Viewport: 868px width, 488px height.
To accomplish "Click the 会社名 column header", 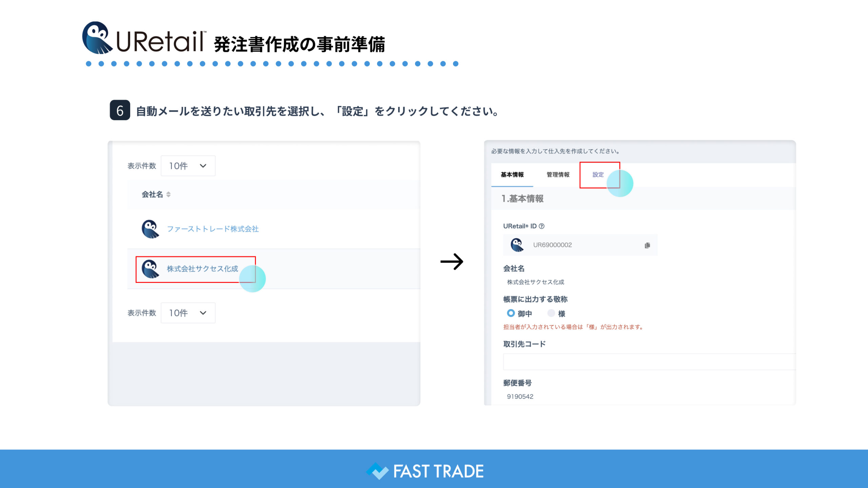I will point(152,195).
